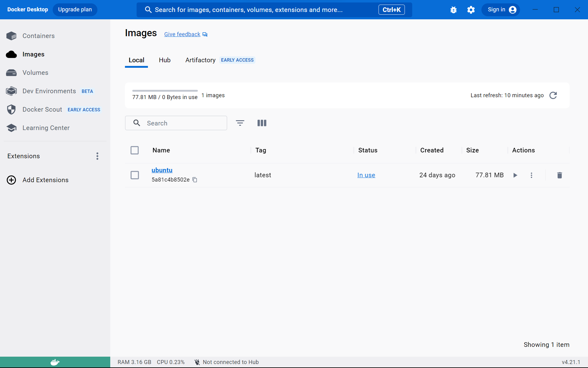Click the 'latest' tag cell
This screenshot has height=368, width=588.
[x=263, y=175]
